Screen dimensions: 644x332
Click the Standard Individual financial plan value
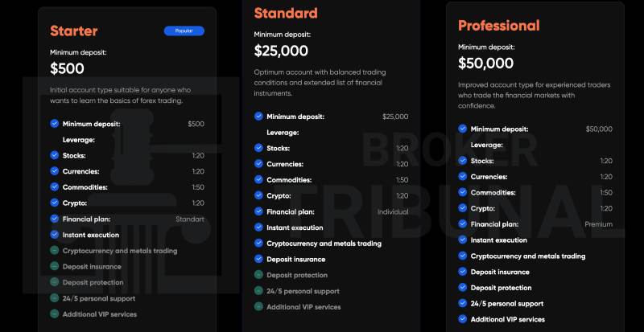tap(393, 211)
